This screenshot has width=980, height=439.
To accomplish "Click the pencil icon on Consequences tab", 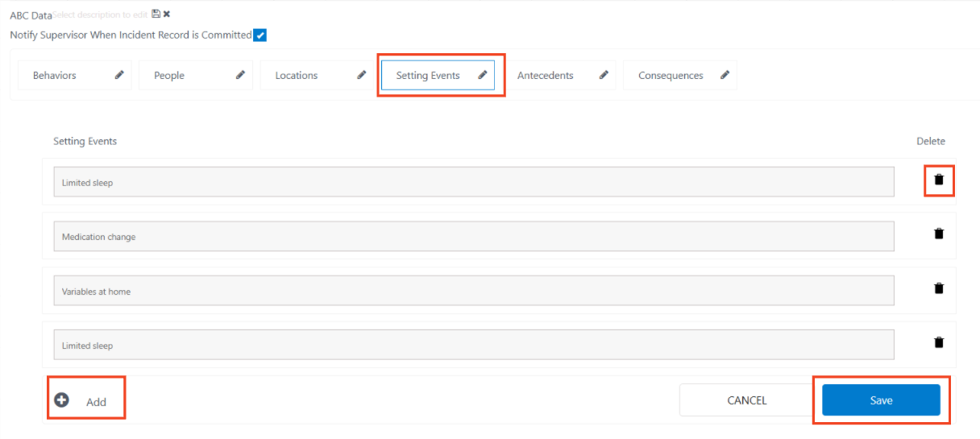I will [725, 75].
